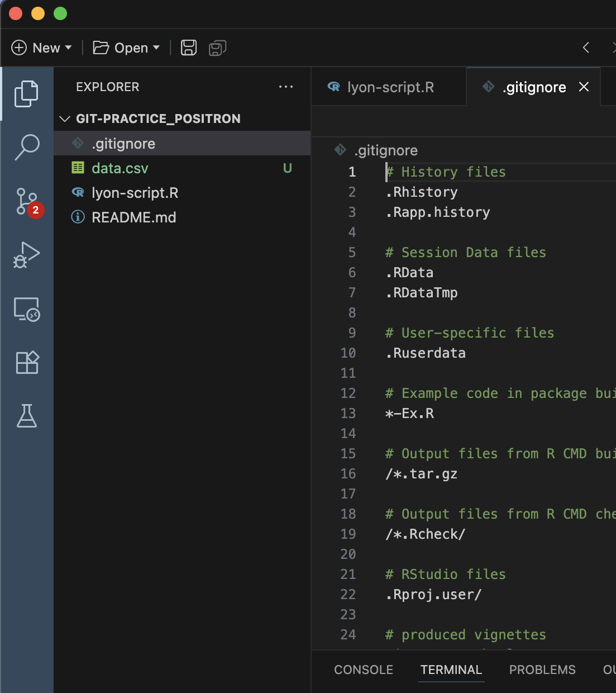
Task: Select the Run and Debug icon
Action: coord(26,255)
